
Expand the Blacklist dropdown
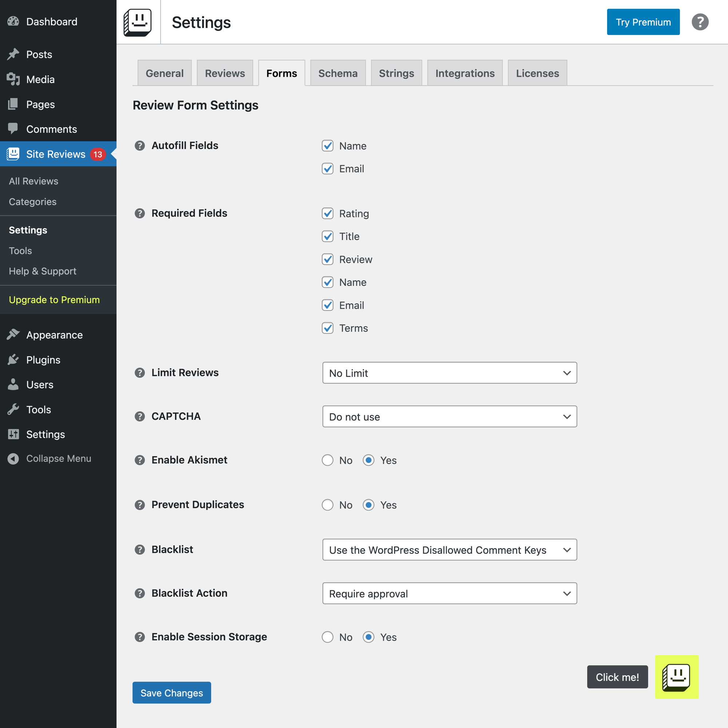[x=449, y=549]
